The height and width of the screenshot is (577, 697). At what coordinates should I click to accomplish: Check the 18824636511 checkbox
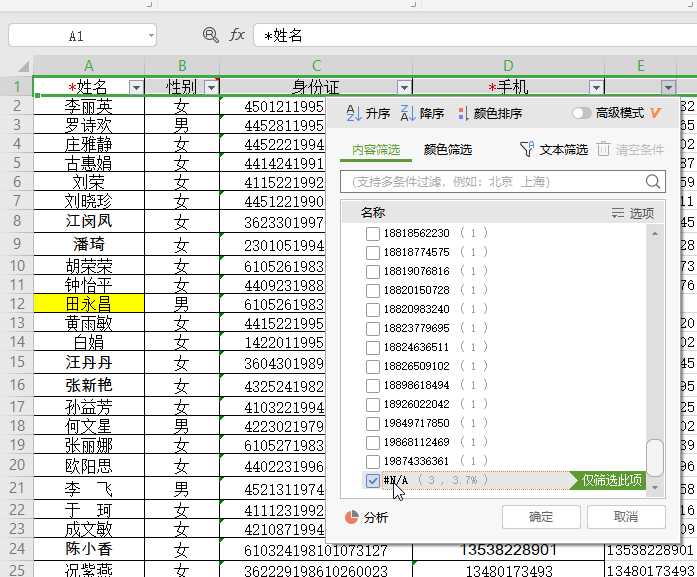pos(373,348)
